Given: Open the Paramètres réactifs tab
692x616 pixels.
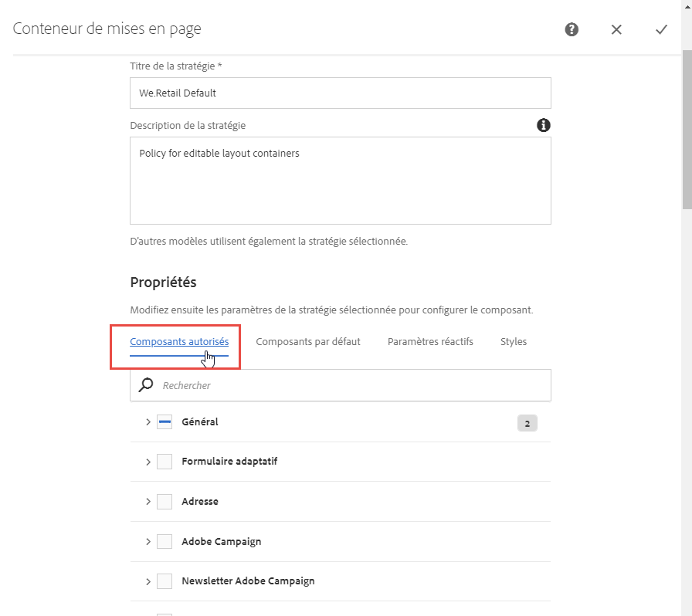Looking at the screenshot, I should point(430,341).
